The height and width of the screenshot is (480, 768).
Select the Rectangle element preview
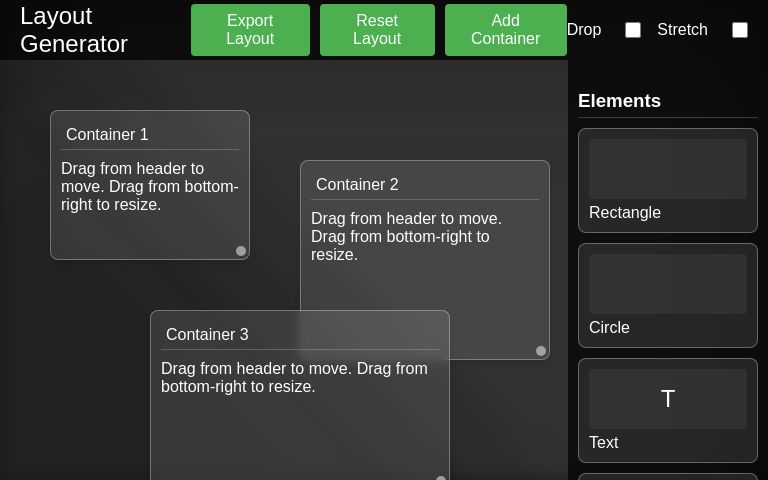coord(667,169)
